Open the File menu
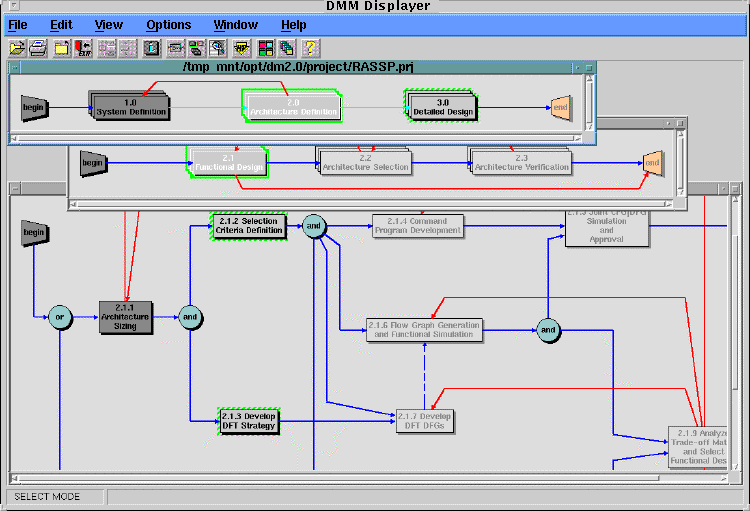The width and height of the screenshot is (750, 511). pos(18,24)
